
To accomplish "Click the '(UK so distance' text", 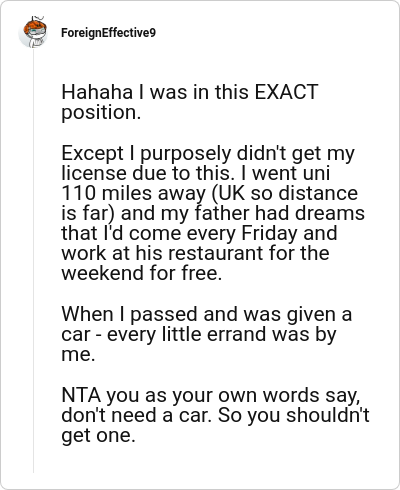I will pos(285,193).
